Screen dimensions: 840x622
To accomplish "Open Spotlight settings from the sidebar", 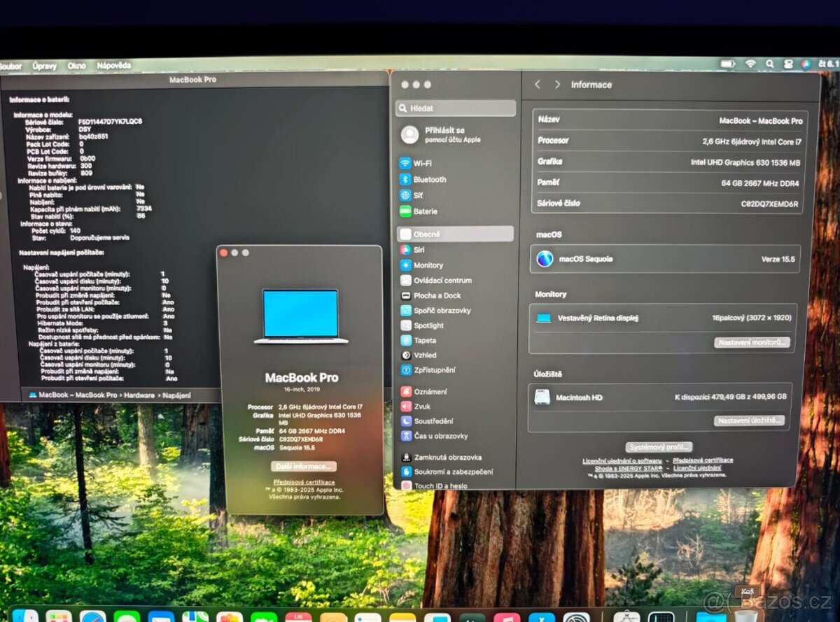I will click(x=428, y=325).
